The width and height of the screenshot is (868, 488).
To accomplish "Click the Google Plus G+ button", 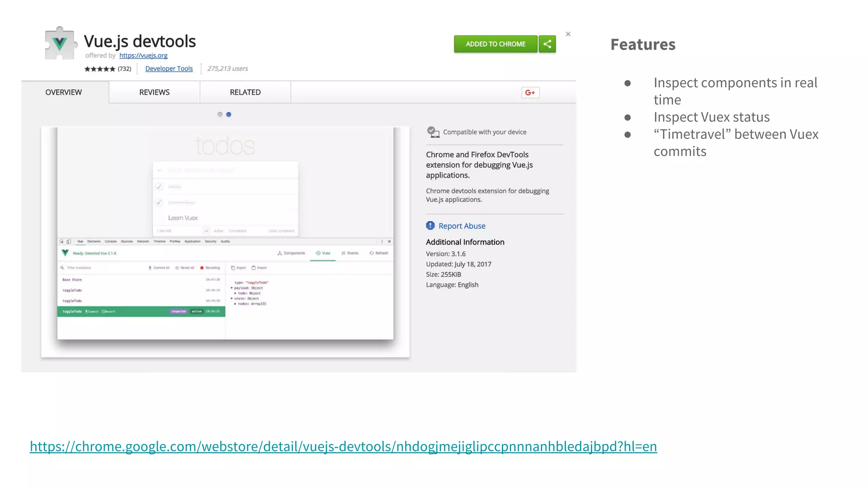I will click(x=530, y=92).
